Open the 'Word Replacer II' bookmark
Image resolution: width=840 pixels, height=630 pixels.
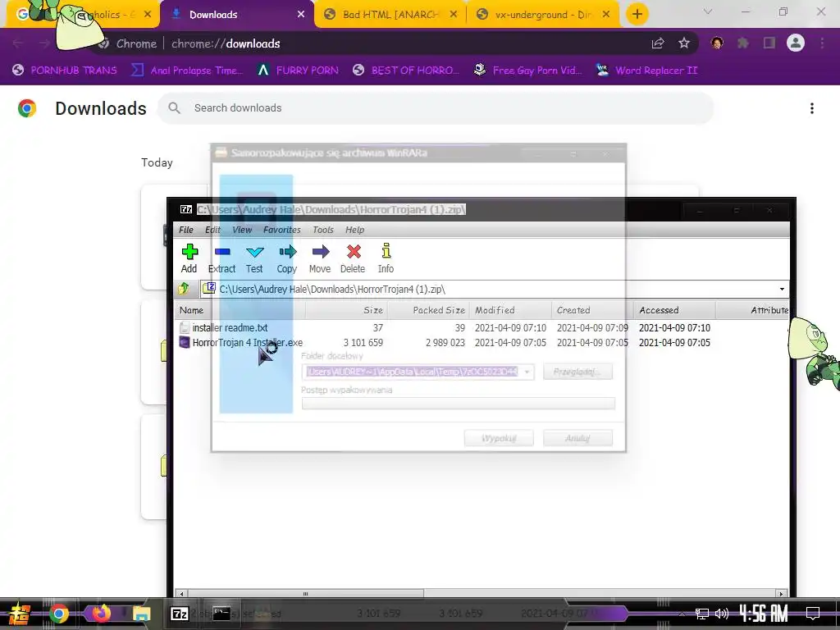pyautogui.click(x=646, y=71)
